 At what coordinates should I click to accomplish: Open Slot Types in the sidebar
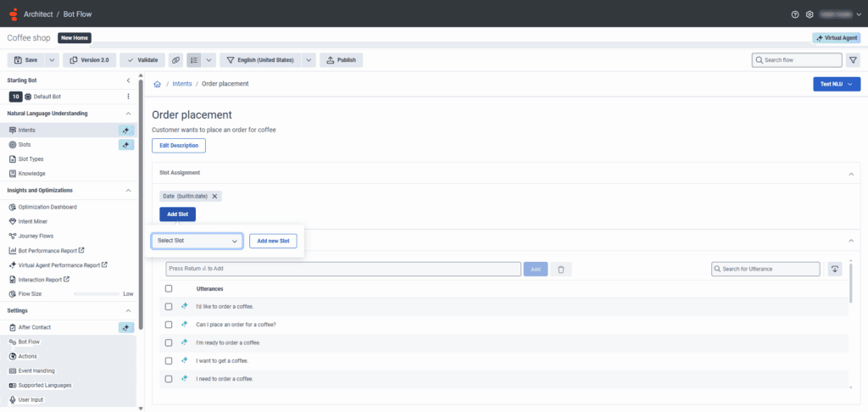[32, 159]
